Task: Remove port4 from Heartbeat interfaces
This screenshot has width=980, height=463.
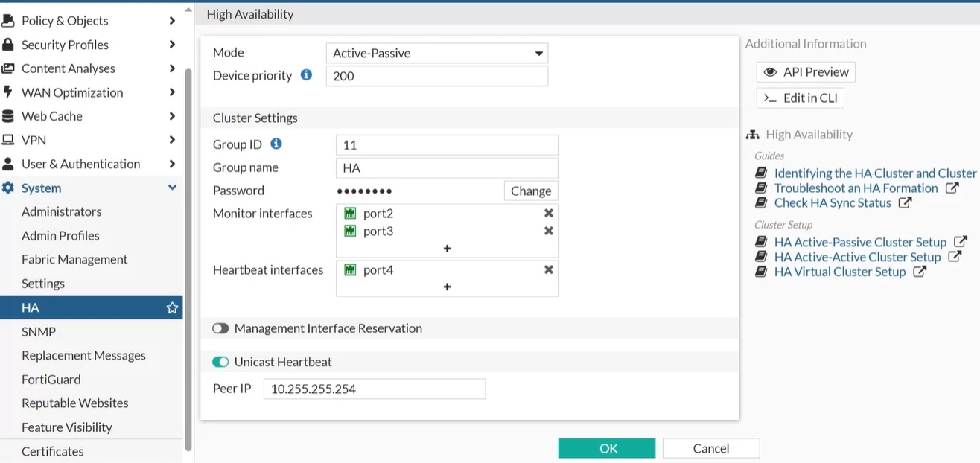Action: coord(549,269)
